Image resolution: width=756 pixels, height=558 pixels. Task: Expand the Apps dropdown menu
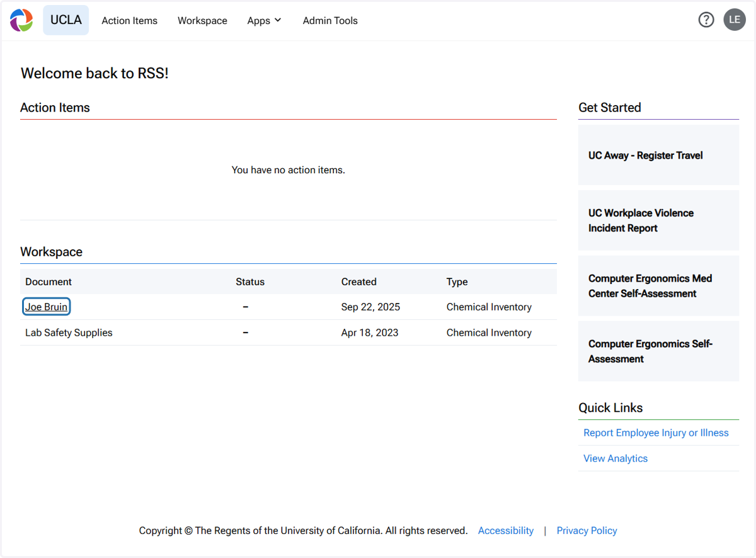tap(264, 21)
